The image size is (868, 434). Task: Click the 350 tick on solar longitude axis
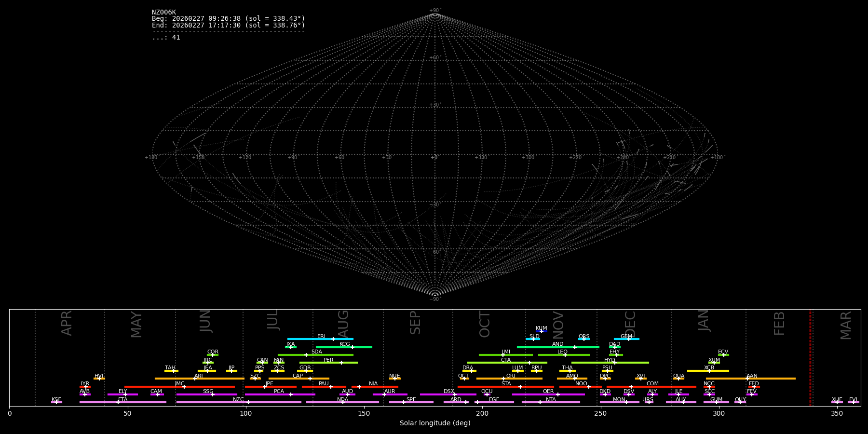pyautogui.click(x=837, y=413)
